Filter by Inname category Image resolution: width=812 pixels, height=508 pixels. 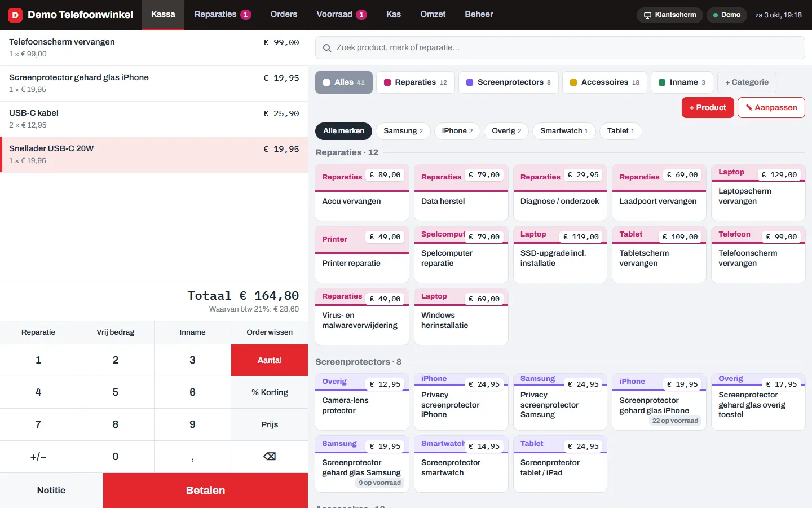pos(682,82)
